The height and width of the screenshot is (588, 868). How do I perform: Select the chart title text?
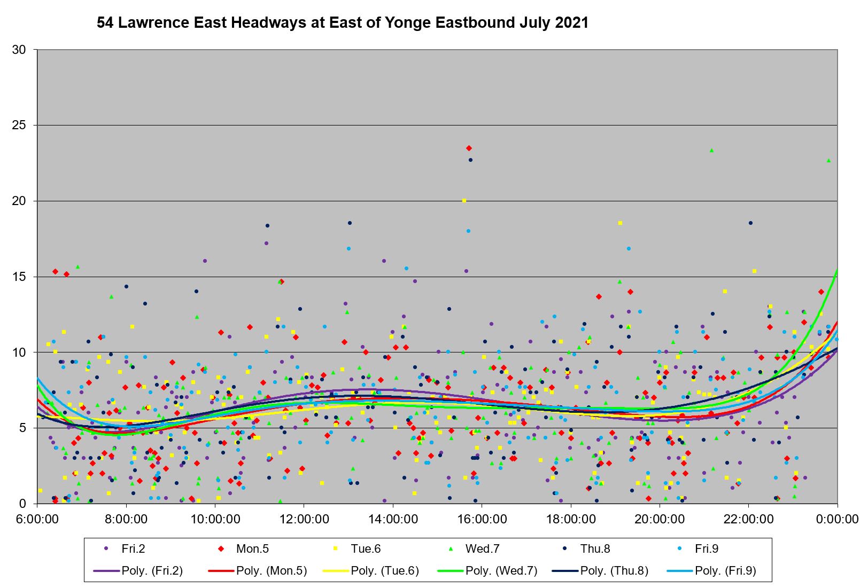pyautogui.click(x=342, y=23)
